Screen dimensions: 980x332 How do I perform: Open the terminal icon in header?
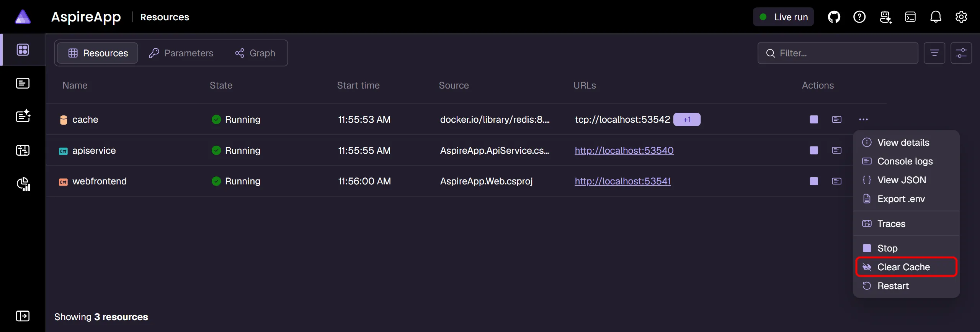(x=910, y=17)
